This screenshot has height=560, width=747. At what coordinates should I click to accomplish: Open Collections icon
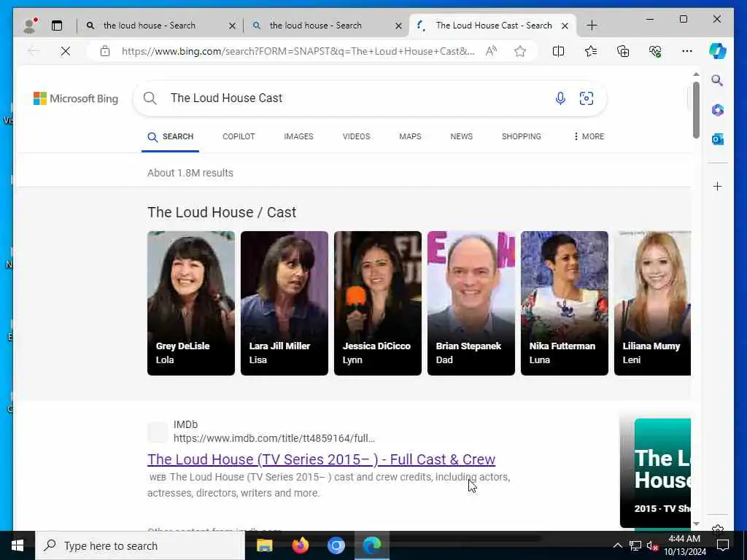tap(623, 51)
